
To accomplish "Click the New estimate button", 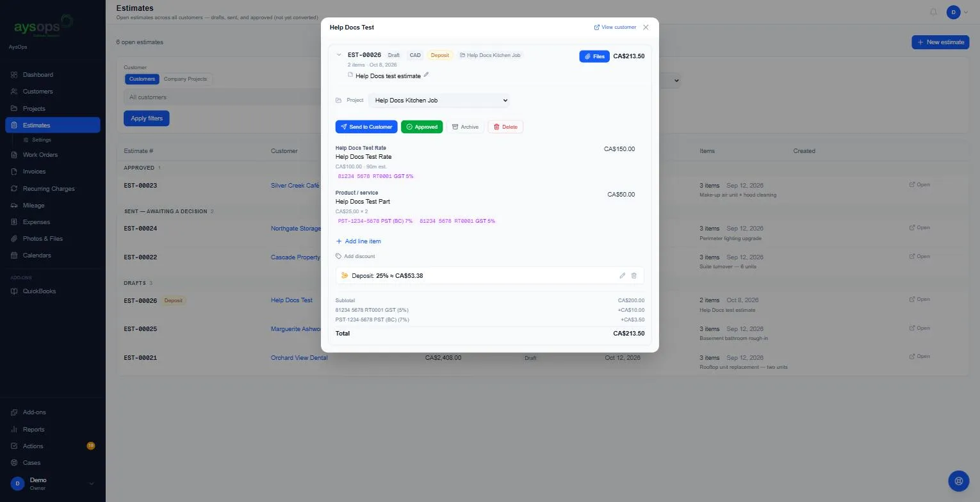I will pyautogui.click(x=940, y=42).
